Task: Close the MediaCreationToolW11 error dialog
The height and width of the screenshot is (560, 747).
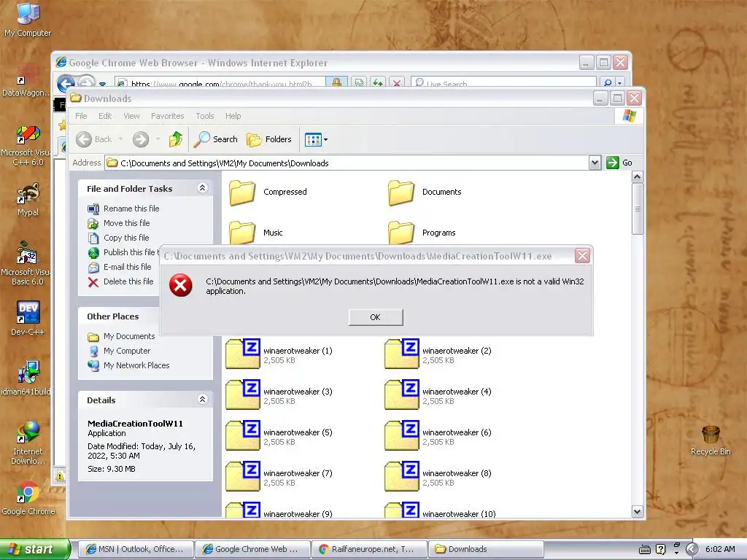Action: click(x=582, y=256)
